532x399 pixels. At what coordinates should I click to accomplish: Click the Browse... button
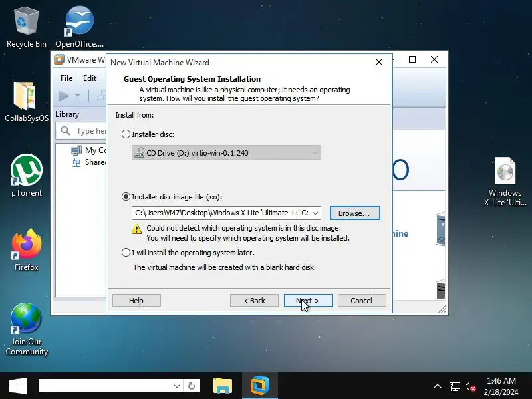[x=354, y=213]
